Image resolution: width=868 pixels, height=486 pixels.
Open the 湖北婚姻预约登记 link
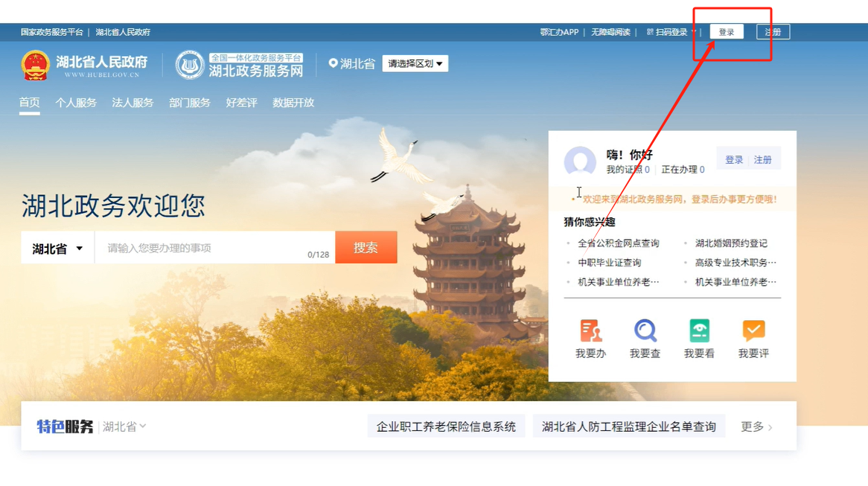coord(730,243)
